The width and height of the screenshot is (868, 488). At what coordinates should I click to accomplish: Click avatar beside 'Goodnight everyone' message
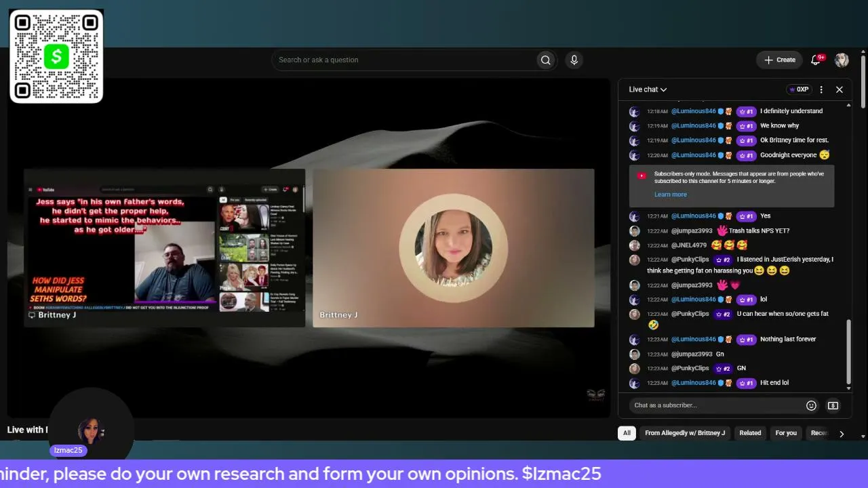click(634, 155)
